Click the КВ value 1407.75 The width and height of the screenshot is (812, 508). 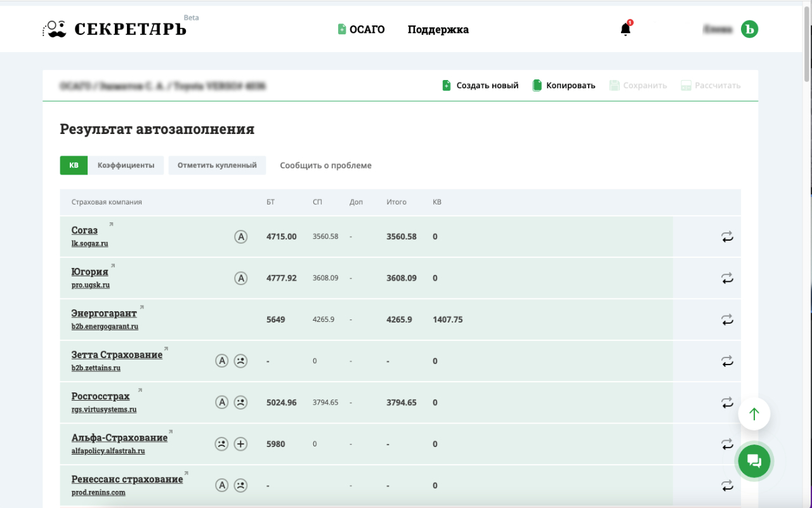tap(448, 319)
